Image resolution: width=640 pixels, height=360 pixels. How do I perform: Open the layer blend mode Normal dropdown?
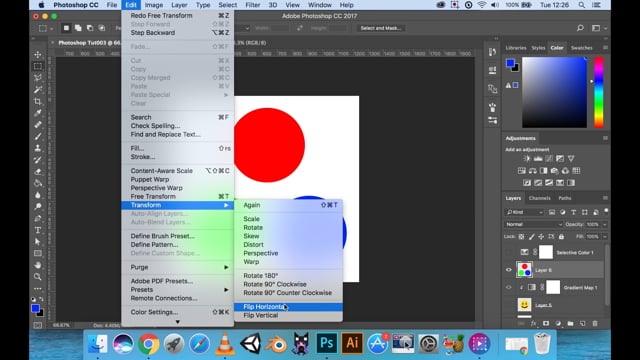tap(533, 224)
